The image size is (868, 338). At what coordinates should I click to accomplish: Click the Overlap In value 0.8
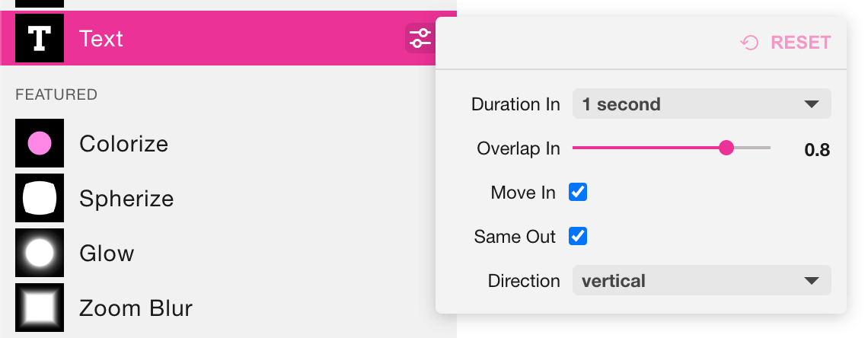(816, 150)
